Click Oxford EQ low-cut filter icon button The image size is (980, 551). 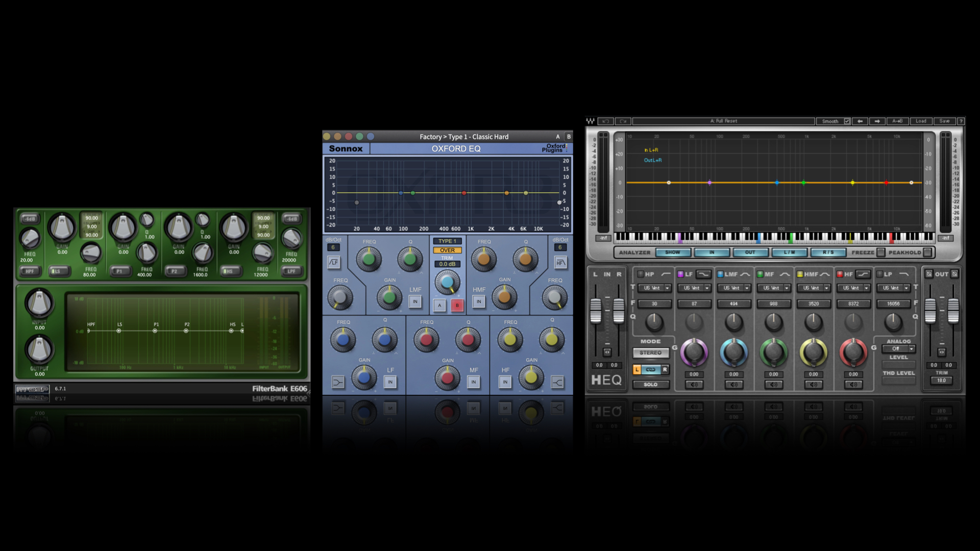click(x=333, y=262)
